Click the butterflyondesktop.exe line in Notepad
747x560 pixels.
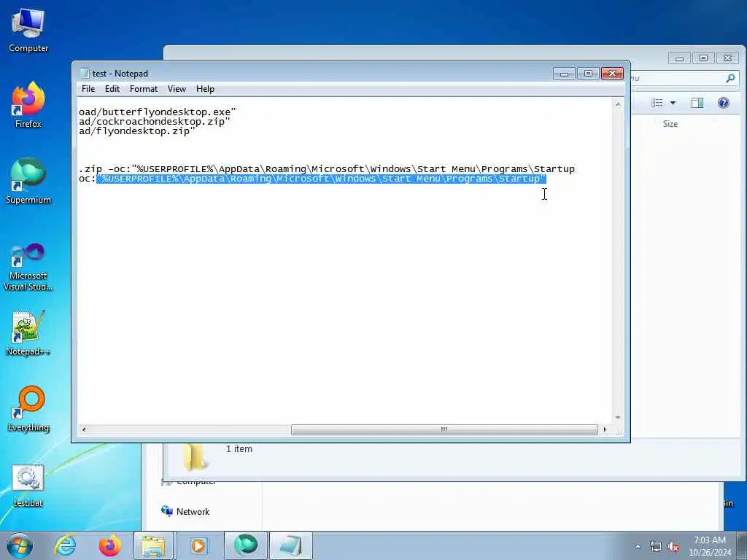[158, 112]
